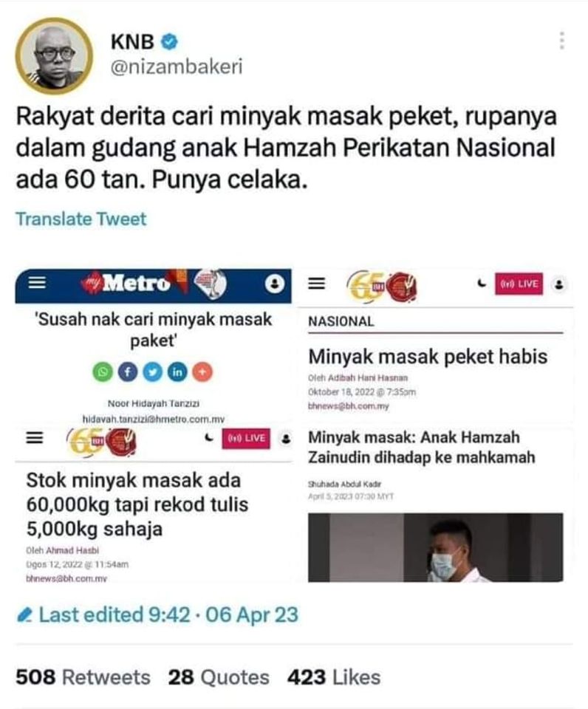Share the Metro article via the Twitter icon
Viewport: 588px width, 709px height.
point(152,371)
